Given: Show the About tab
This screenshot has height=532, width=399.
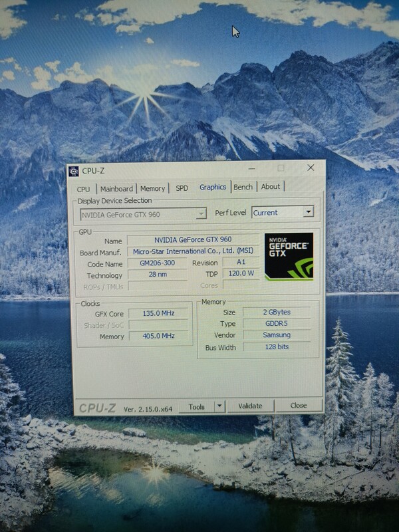Looking at the screenshot, I should pos(271,186).
